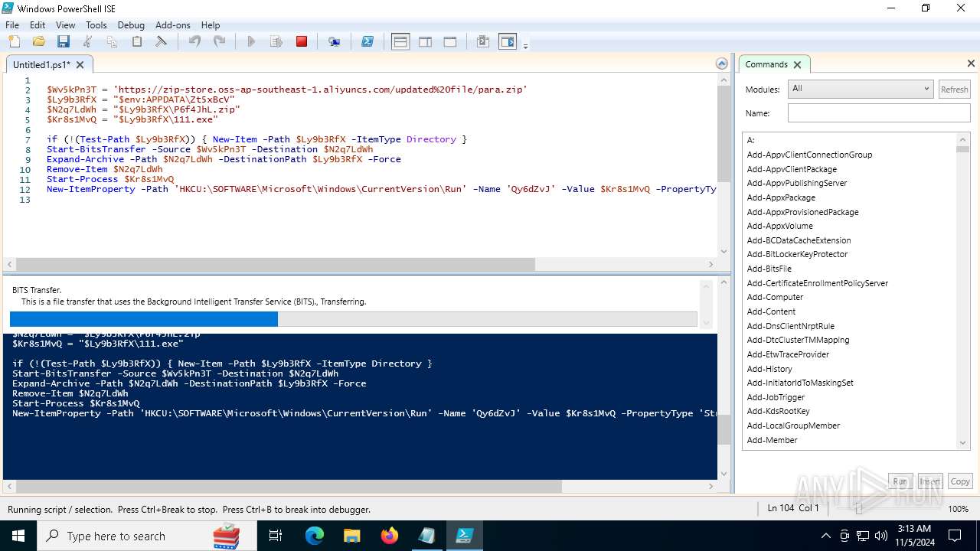Screen dimensions: 980x551
Task: Select the Untitled1.ps1 script tab
Action: (41, 65)
